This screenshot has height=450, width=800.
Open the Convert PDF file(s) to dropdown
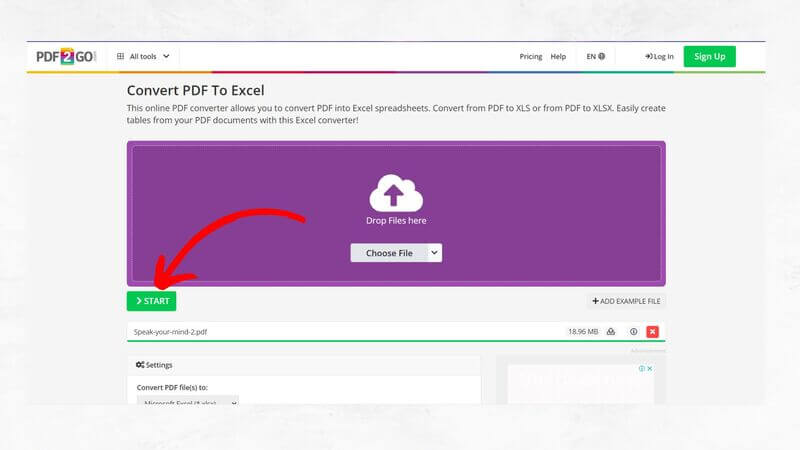point(188,401)
